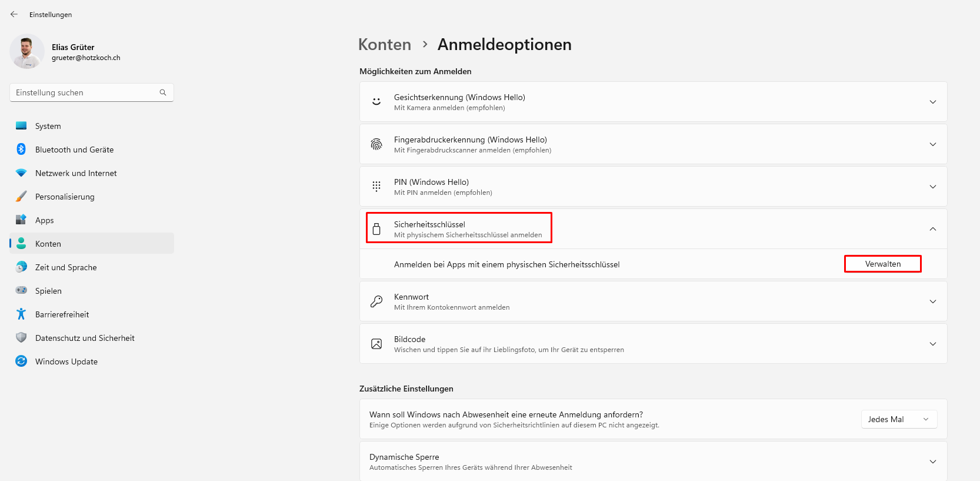
Task: Open Bluetooth und Geräte via its icon
Action: pos(21,150)
